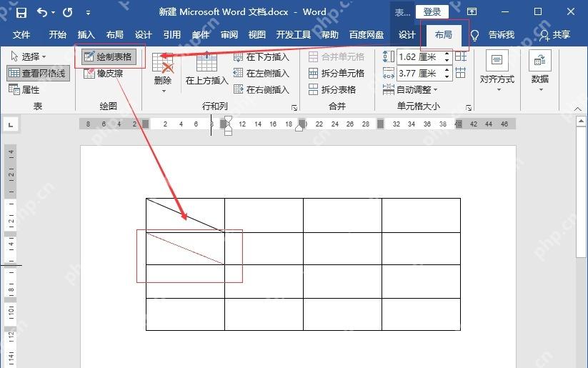Toggle 查看网格线 gridlines

[38, 73]
